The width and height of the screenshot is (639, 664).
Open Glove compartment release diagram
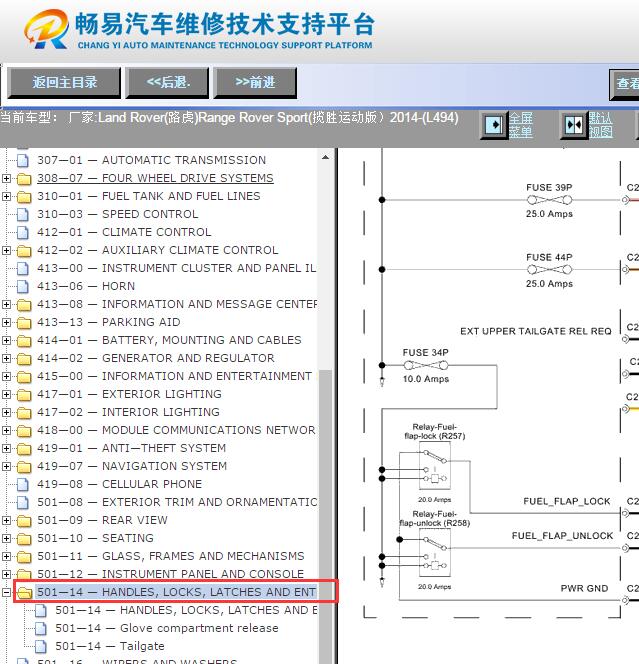[198, 629]
